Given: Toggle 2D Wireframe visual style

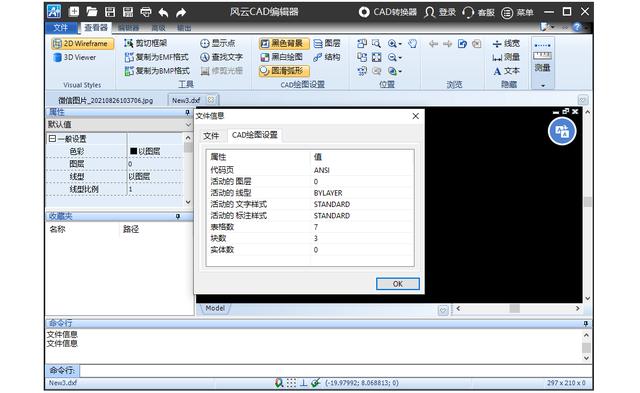Looking at the screenshot, I should click(x=82, y=43).
